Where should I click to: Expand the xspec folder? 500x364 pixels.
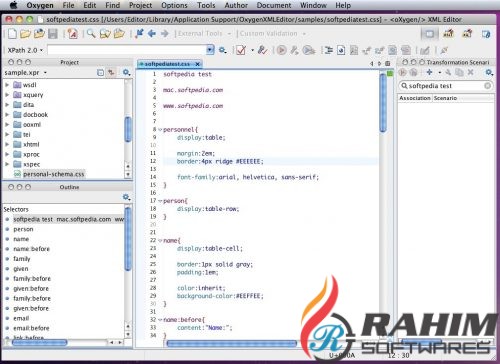(7, 164)
